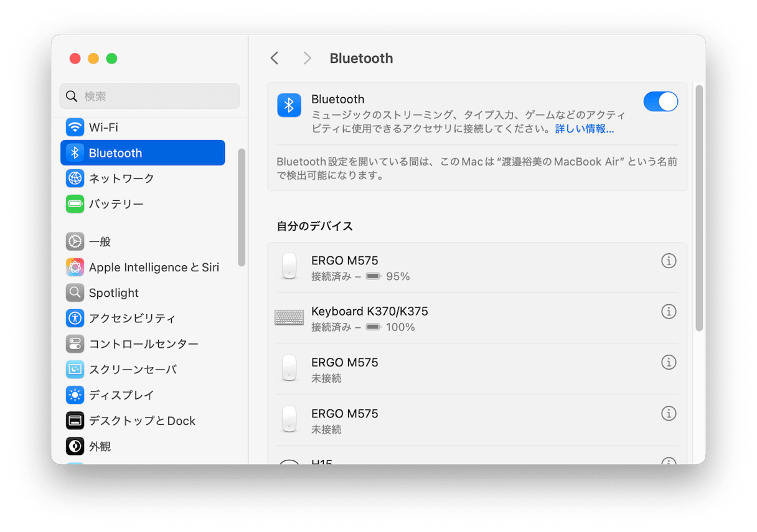757x532 pixels.
Task: Open the 詳しい情報 link
Action: (584, 129)
